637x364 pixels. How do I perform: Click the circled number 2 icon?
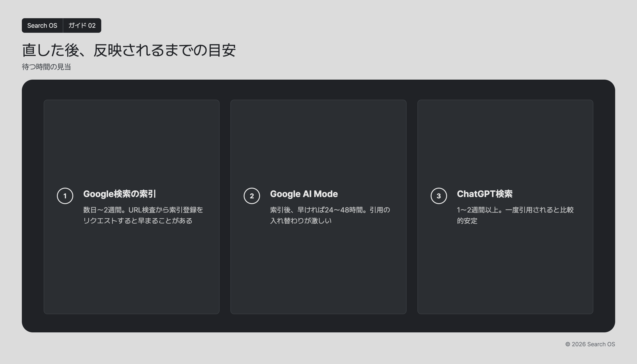click(x=252, y=196)
